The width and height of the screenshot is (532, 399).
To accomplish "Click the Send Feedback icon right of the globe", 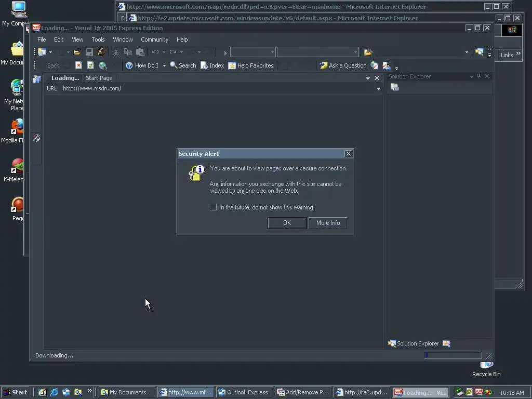I will click(387, 65).
